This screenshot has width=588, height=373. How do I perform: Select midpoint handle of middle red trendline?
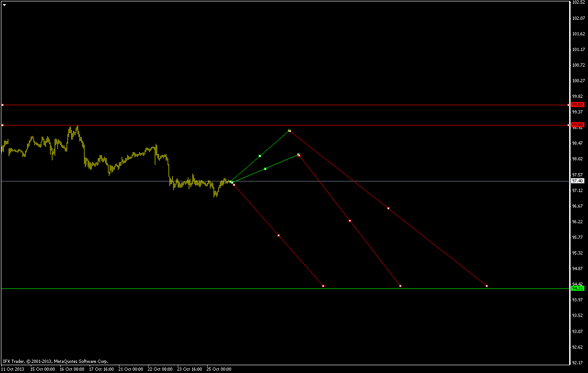350,221
